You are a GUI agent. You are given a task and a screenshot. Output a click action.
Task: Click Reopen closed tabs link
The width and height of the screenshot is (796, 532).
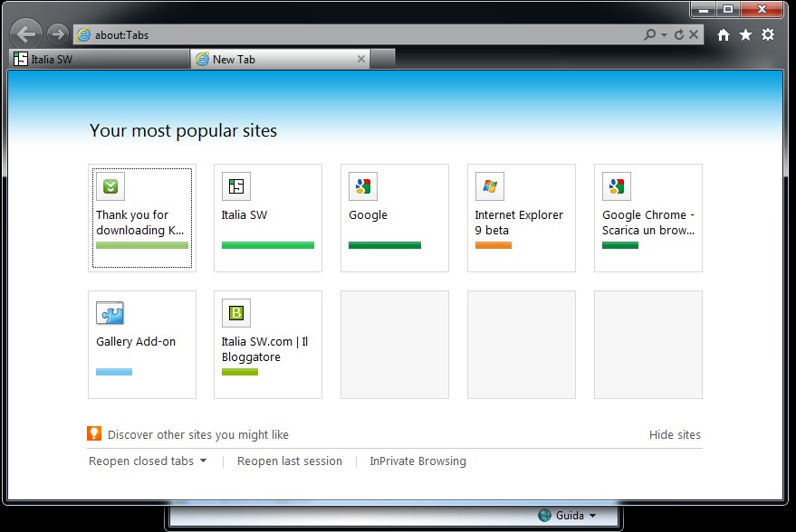click(141, 461)
